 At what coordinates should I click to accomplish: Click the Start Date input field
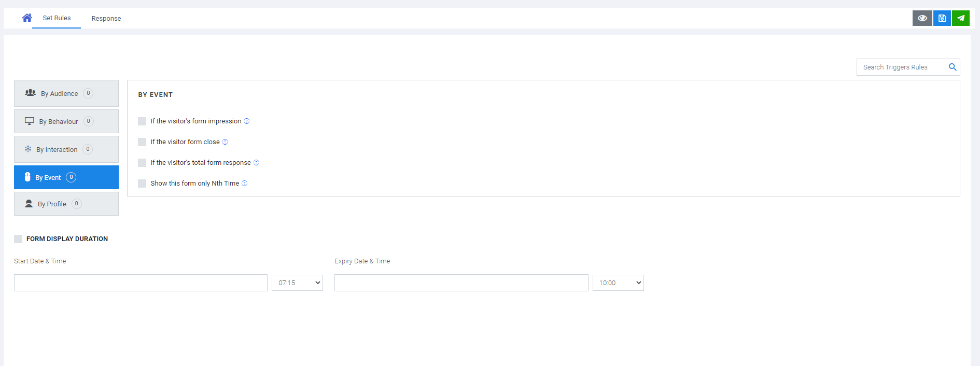tap(141, 283)
